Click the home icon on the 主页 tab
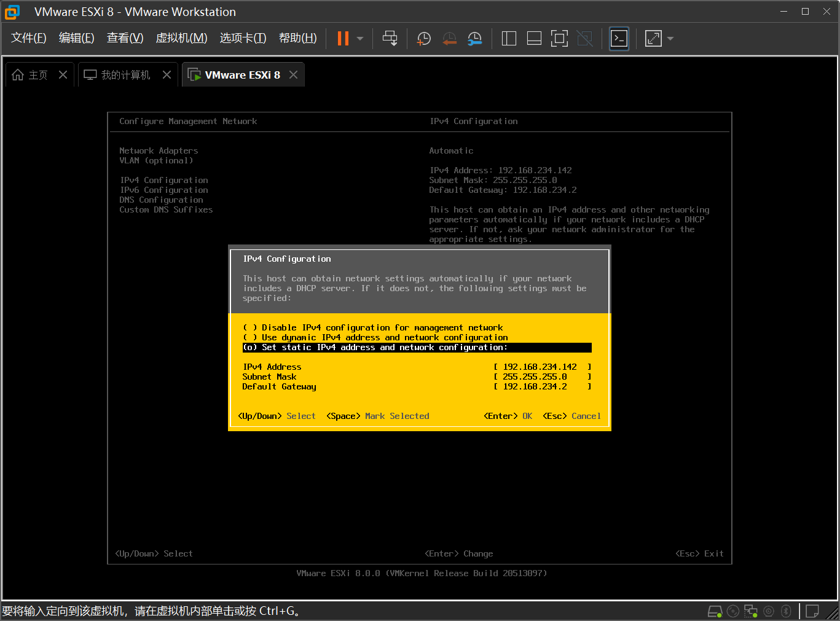 point(18,75)
